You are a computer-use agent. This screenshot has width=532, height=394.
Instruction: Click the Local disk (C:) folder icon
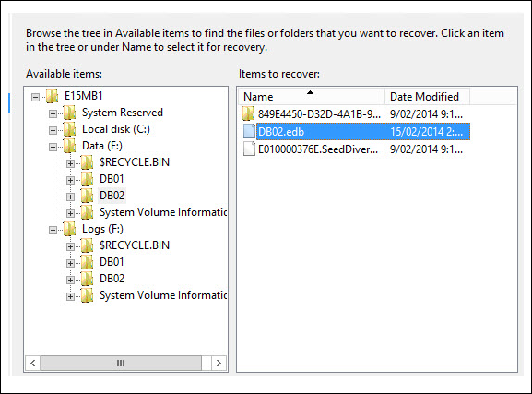(69, 129)
